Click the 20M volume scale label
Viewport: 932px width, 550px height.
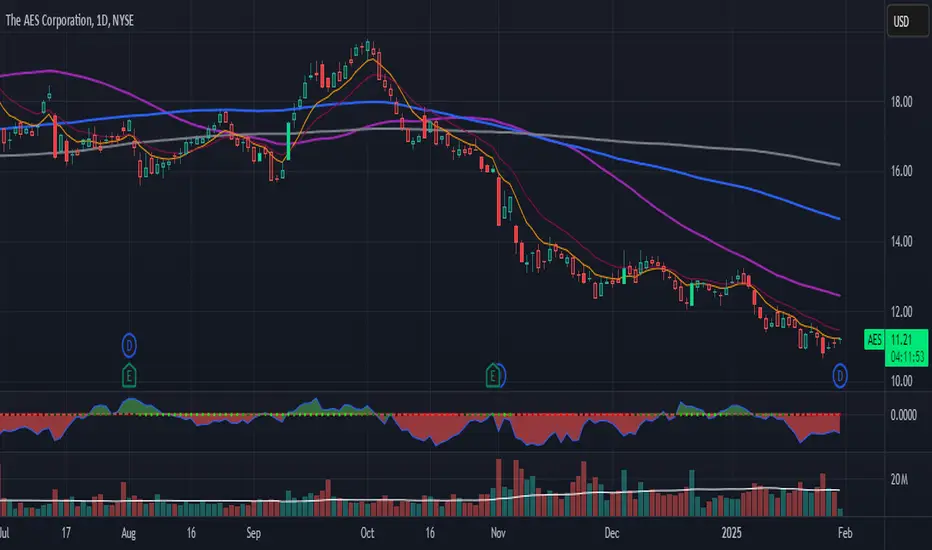[x=899, y=479]
